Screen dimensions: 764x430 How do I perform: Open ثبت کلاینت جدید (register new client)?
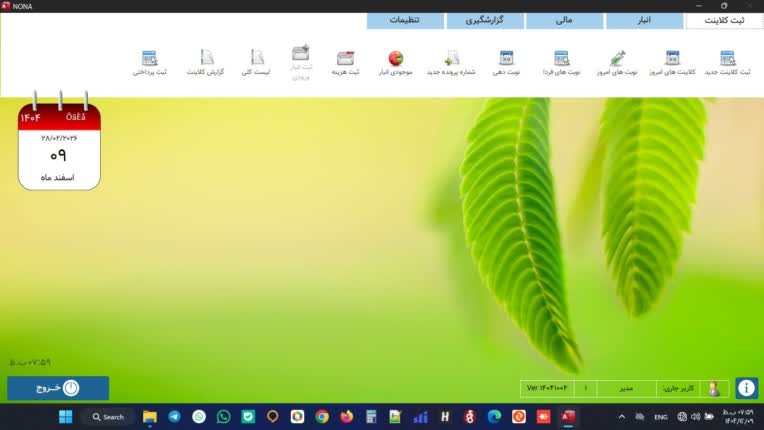coord(727,62)
